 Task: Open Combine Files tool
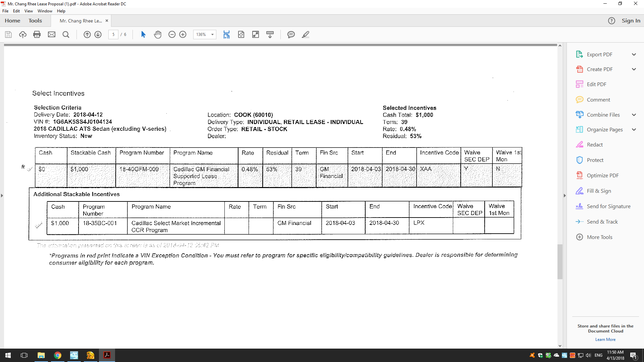(603, 115)
